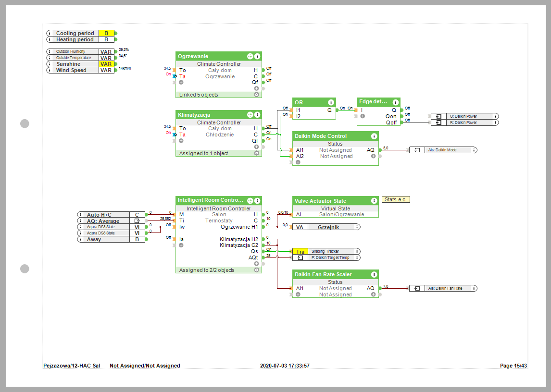This screenshot has height=392, width=551.
Task: Click output icon of R: Daikin Power
Action: coord(438,122)
